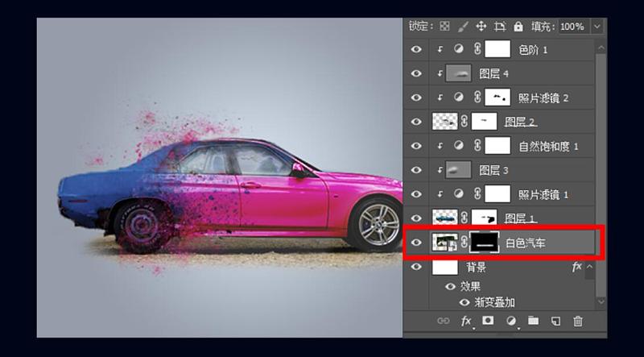Click the lock transparent pixels icon
Viewport: 644px width, 357px height.
[x=444, y=27]
